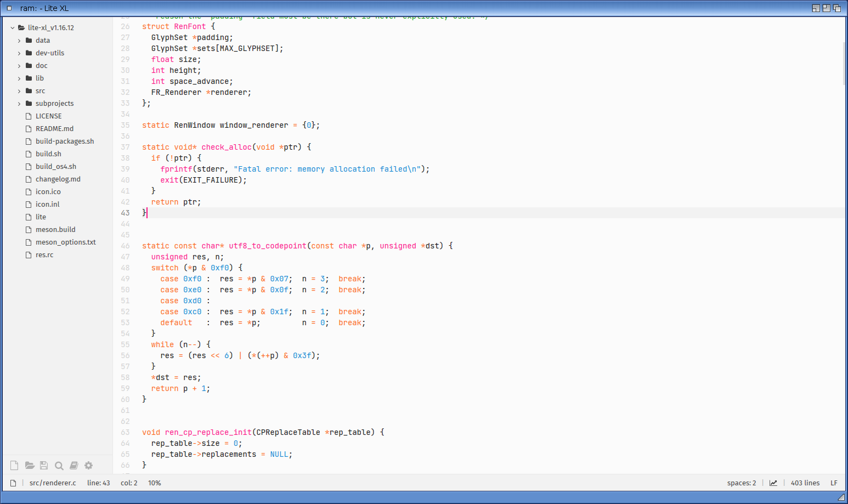
Task: Click '0x3f' on line 56
Action: click(302, 356)
